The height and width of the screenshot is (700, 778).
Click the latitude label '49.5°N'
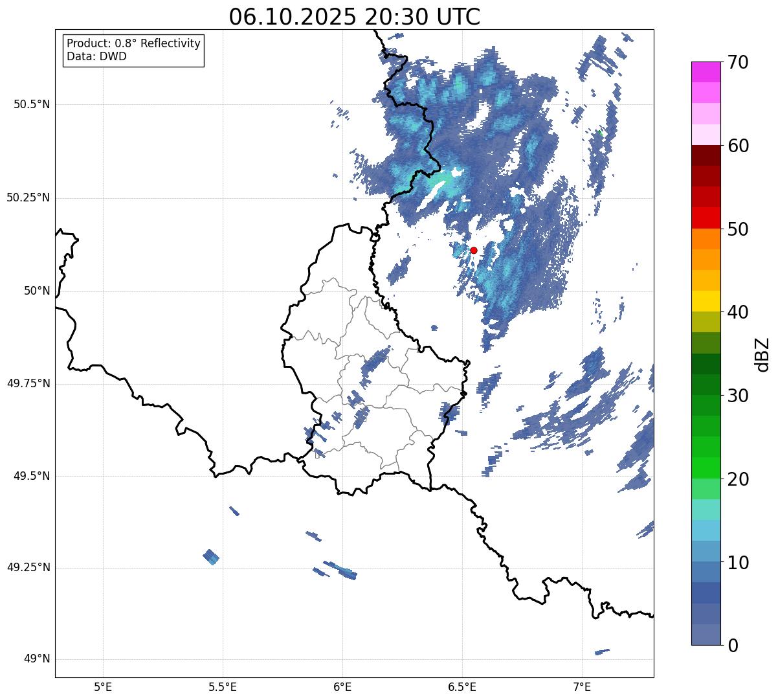coord(32,476)
